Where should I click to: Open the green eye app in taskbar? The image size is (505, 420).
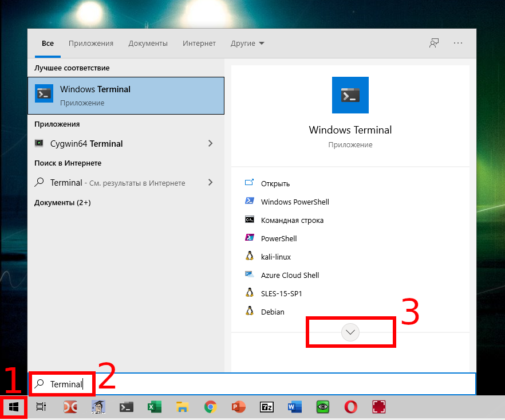tap(323, 407)
